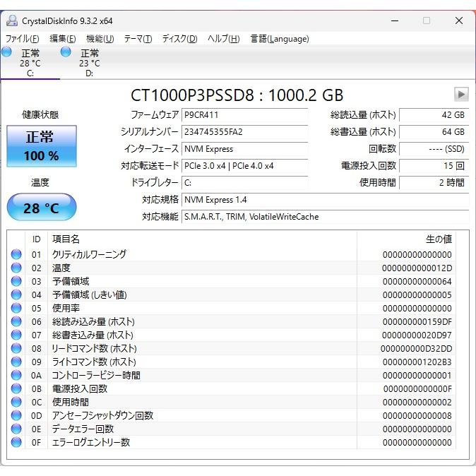Click the transfer mode field PCIe 3.0 x4
Image resolution: width=476 pixels, height=476 pixels.
(244, 166)
